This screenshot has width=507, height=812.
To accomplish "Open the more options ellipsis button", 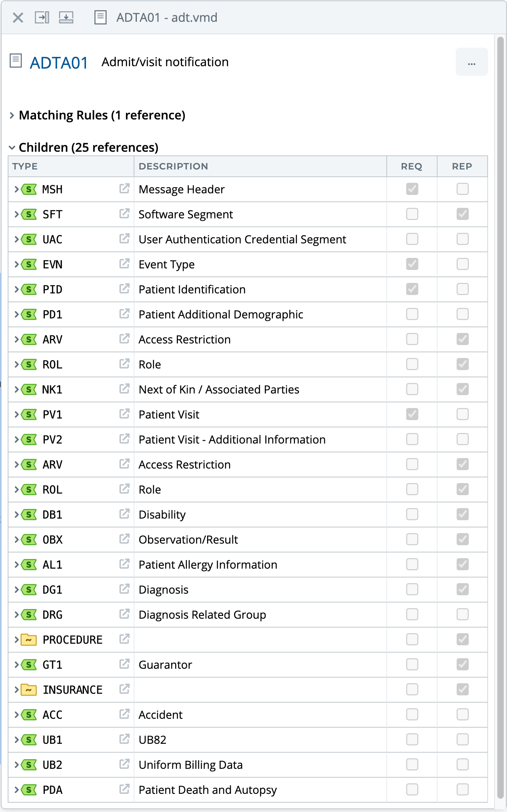I will click(471, 62).
